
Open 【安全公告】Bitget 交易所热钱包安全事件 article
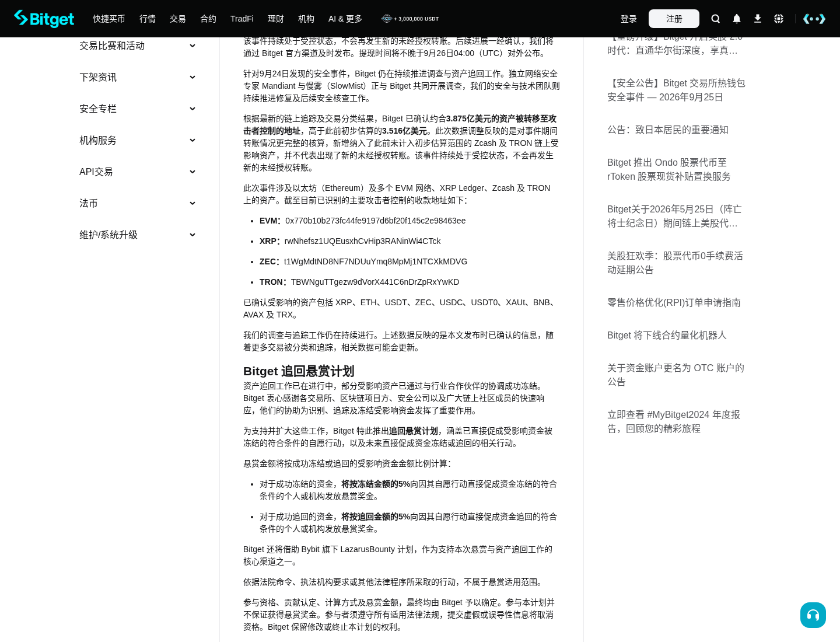coord(676,90)
